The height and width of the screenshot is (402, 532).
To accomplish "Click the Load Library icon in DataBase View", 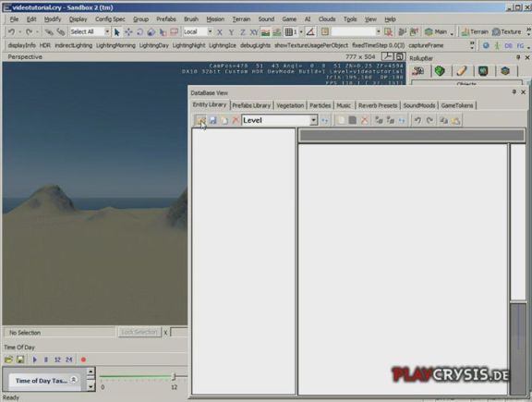I will point(200,120).
